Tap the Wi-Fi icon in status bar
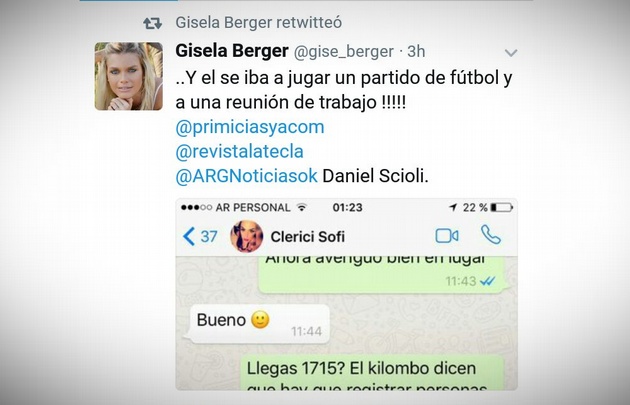The width and height of the screenshot is (630, 405). (x=301, y=207)
